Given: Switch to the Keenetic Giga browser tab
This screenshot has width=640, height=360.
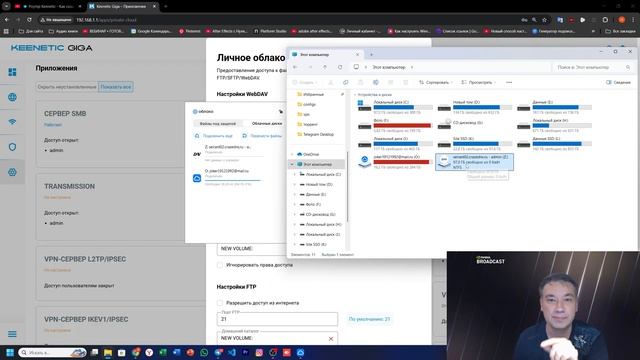Looking at the screenshot, I should click(x=122, y=6).
